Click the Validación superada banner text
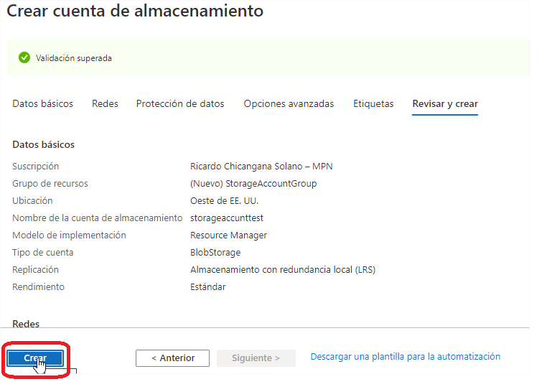Image resolution: width=552 pixels, height=392 pixels. click(x=74, y=58)
